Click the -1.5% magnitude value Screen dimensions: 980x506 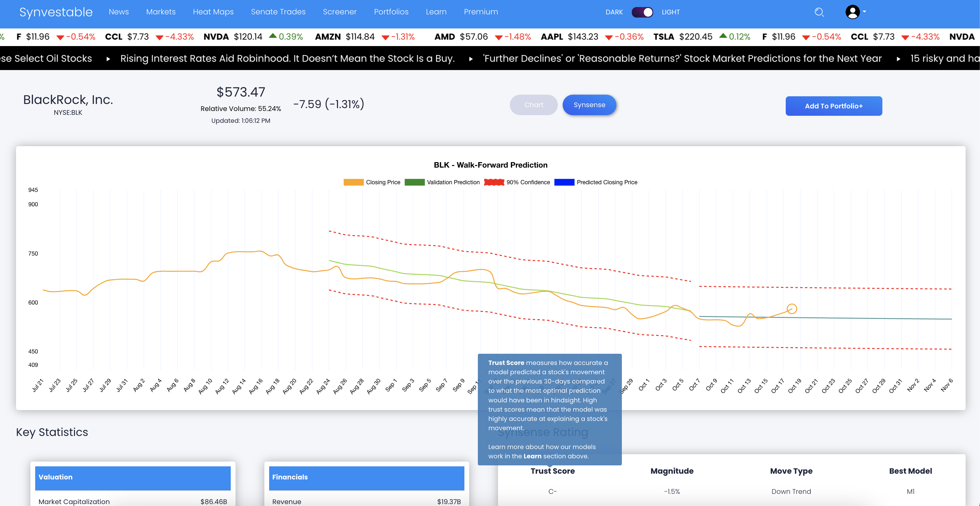[x=672, y=492]
